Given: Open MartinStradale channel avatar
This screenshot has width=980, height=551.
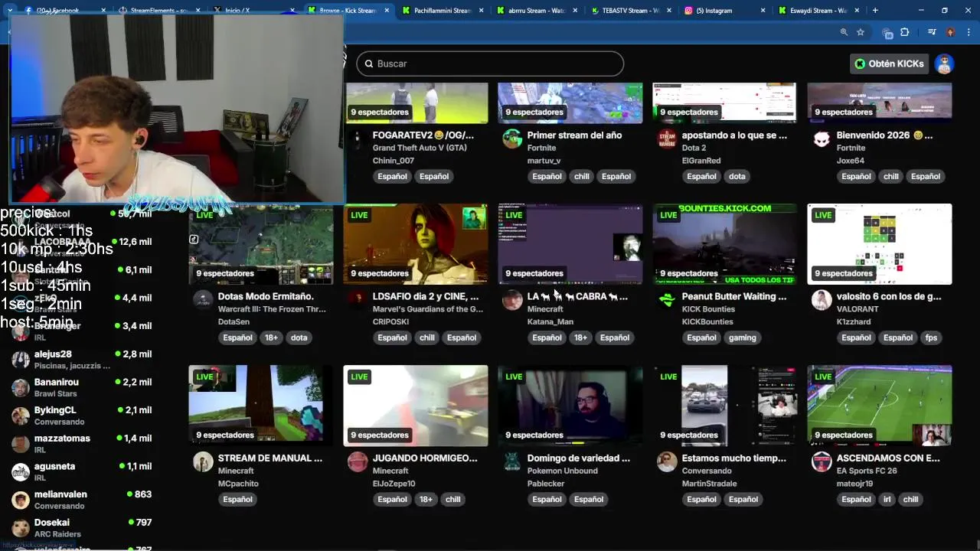Looking at the screenshot, I should [667, 461].
